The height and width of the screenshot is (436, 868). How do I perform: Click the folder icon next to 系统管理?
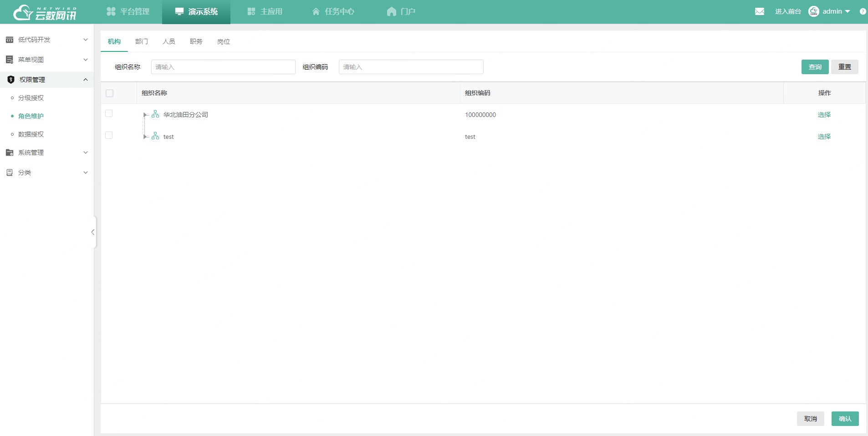[10, 152]
